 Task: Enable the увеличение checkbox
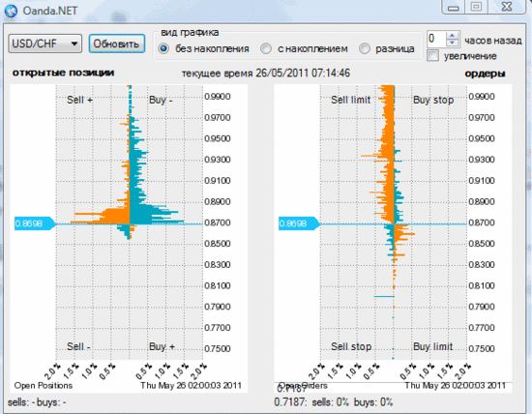[x=432, y=56]
